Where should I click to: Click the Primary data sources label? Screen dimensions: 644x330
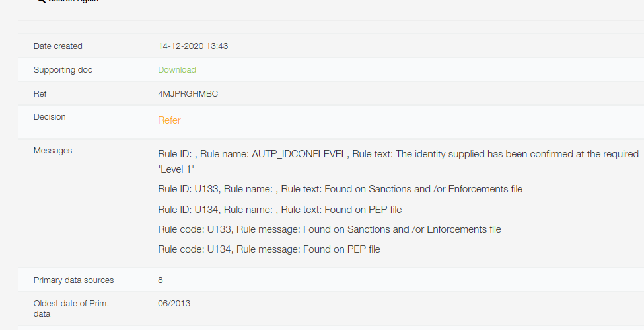(73, 280)
